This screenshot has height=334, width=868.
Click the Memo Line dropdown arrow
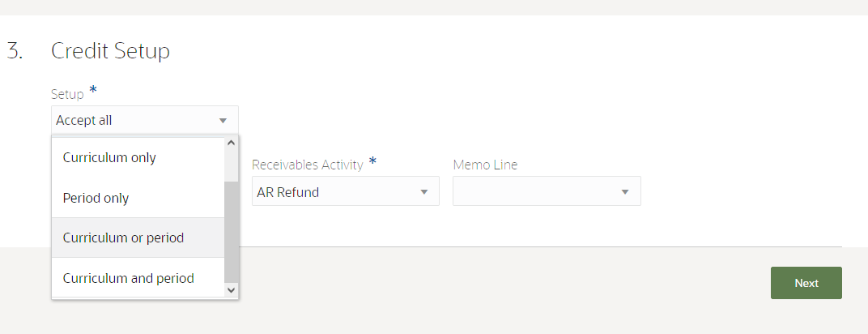624,192
